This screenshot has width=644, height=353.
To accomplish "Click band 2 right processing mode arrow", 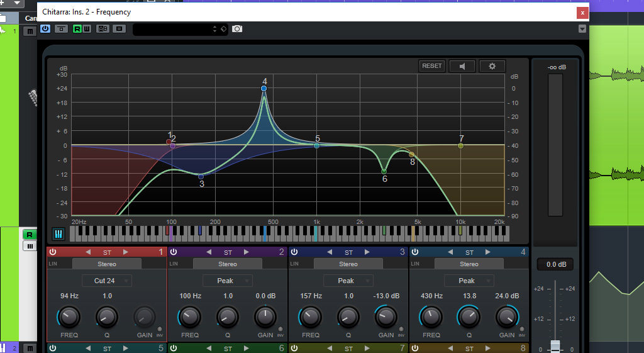I will [247, 252].
